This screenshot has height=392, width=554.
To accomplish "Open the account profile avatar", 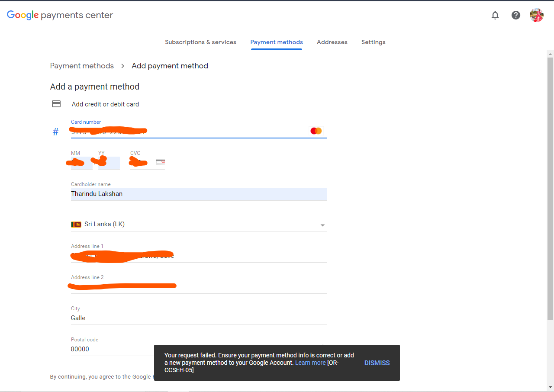I will pyautogui.click(x=537, y=15).
